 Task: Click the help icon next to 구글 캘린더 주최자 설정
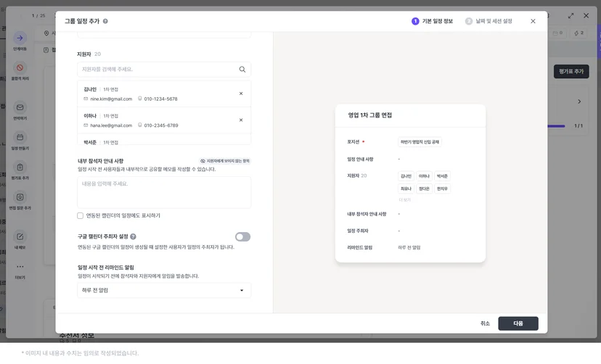coord(133,236)
